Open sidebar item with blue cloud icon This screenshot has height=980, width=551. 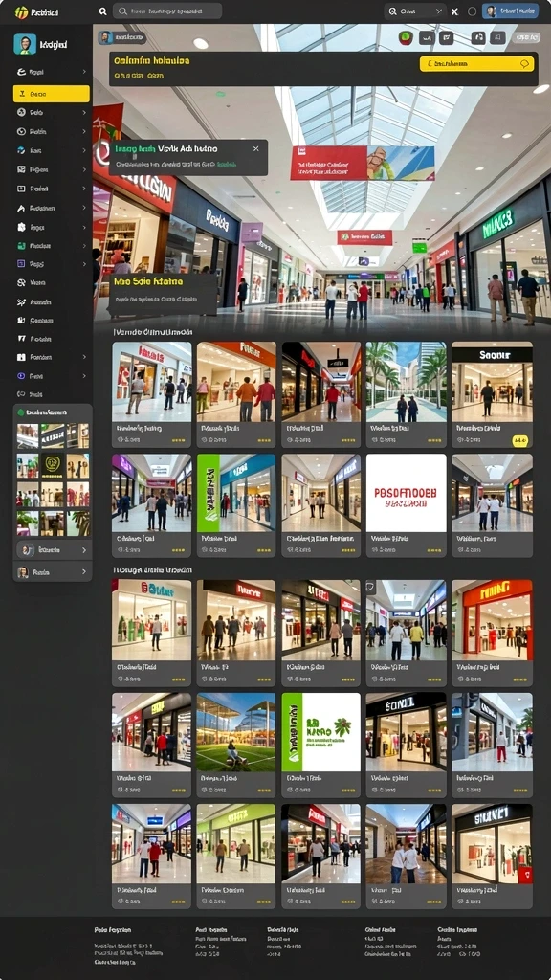[52, 150]
